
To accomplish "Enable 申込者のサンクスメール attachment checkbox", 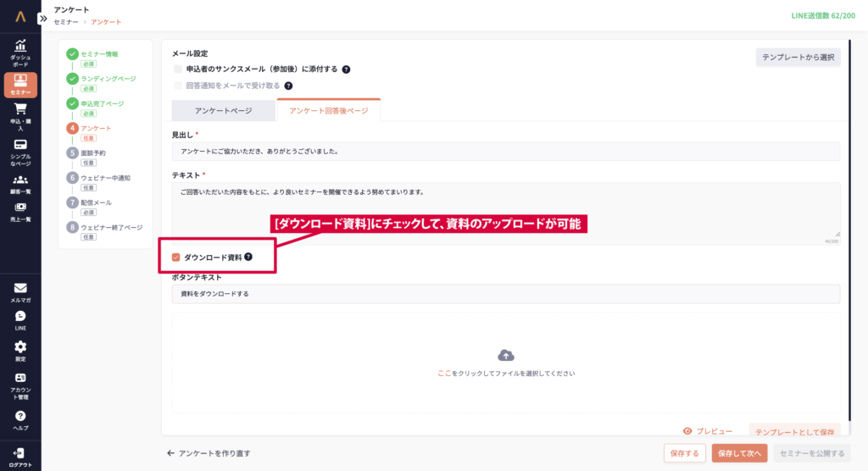I will 178,69.
